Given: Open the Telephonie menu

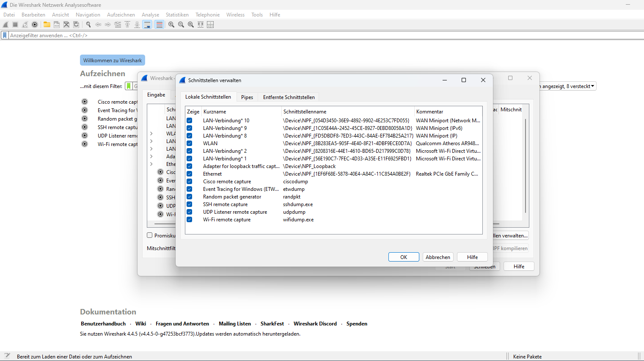Looking at the screenshot, I should pos(208,14).
